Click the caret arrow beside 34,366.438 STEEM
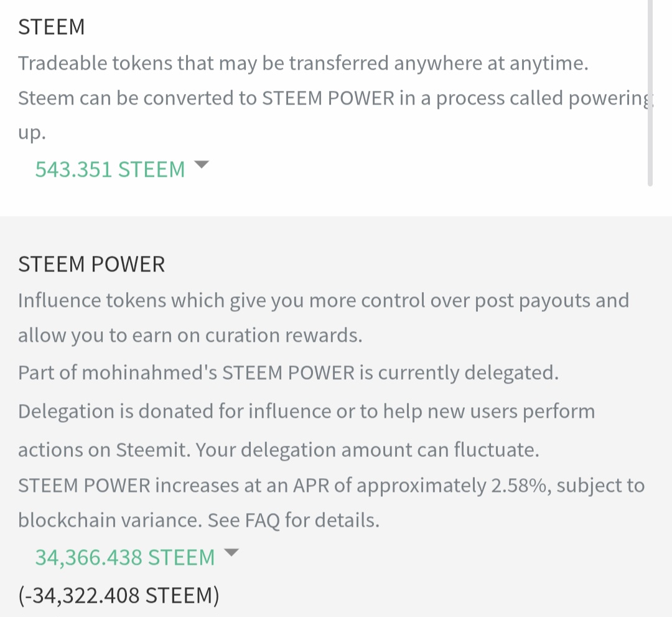 pyautogui.click(x=231, y=553)
